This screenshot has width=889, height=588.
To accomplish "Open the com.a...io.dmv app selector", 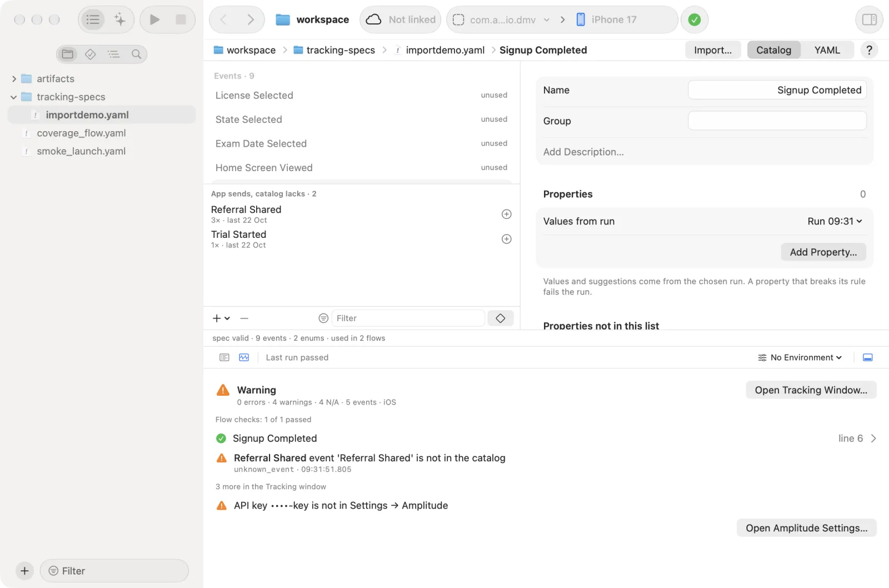I will point(502,19).
